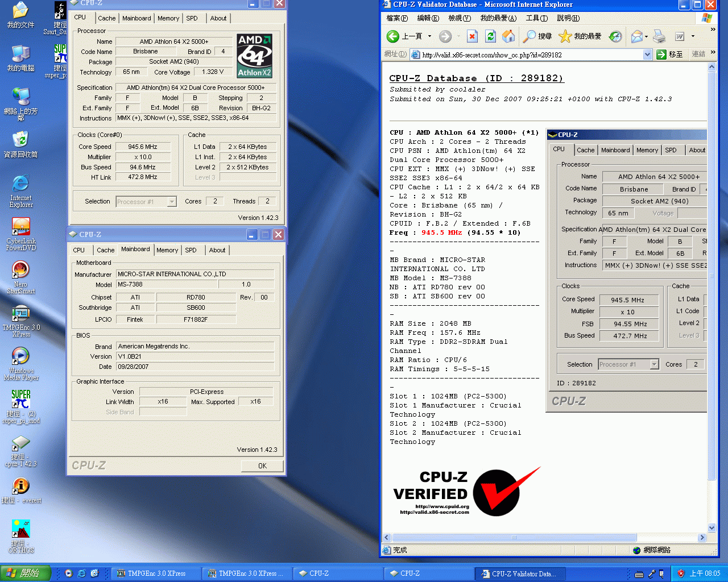The image size is (728, 582).
Task: Open the Windows Start button
Action: 25,573
